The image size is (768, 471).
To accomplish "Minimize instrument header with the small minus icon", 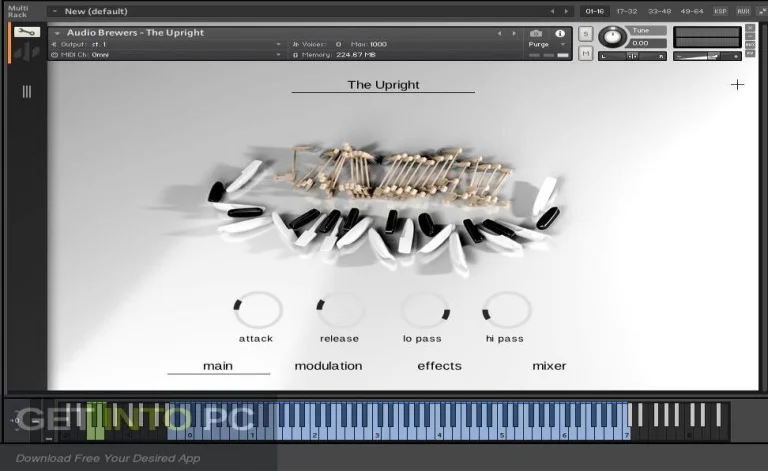I will 750,36.
